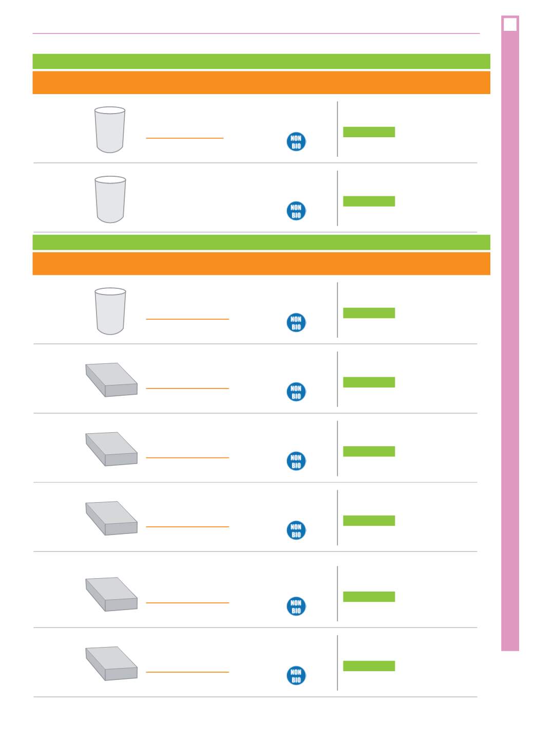Screen dimensions: 534x756
Task: Click the pink vertical sidebar strip
Action: (x=510, y=333)
